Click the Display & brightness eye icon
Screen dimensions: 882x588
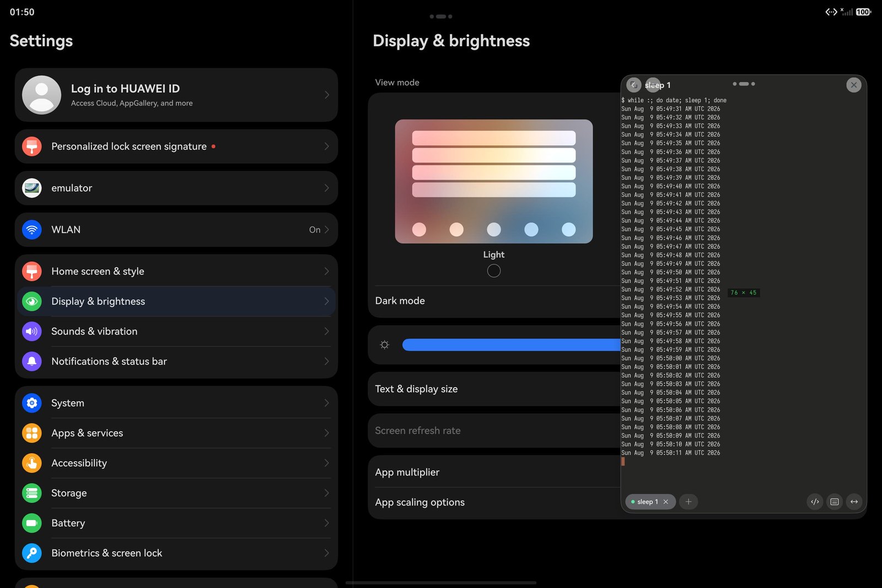32,301
